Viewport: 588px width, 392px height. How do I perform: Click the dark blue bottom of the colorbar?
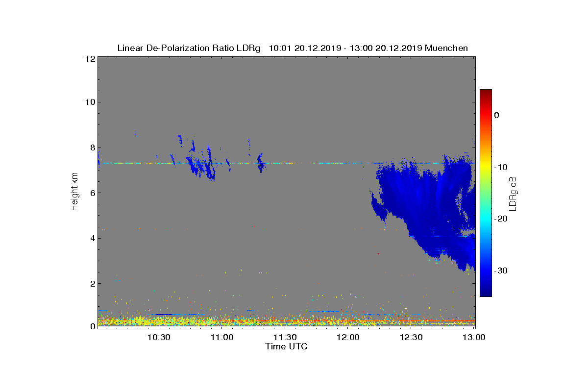coord(486,292)
